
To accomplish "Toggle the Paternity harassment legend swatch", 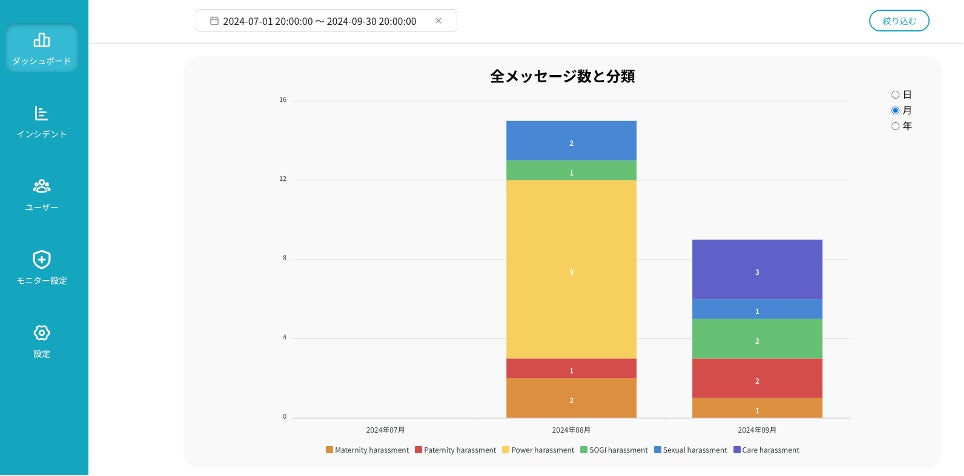I will (418, 450).
